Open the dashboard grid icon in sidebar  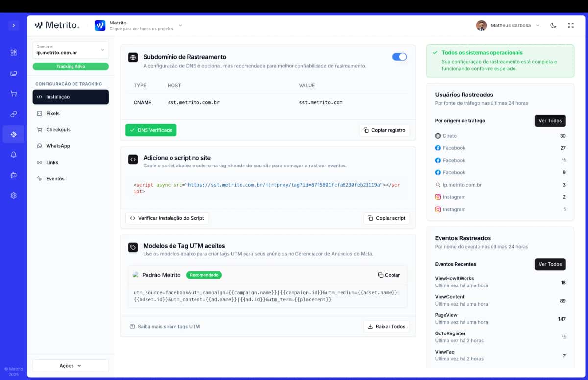click(13, 52)
